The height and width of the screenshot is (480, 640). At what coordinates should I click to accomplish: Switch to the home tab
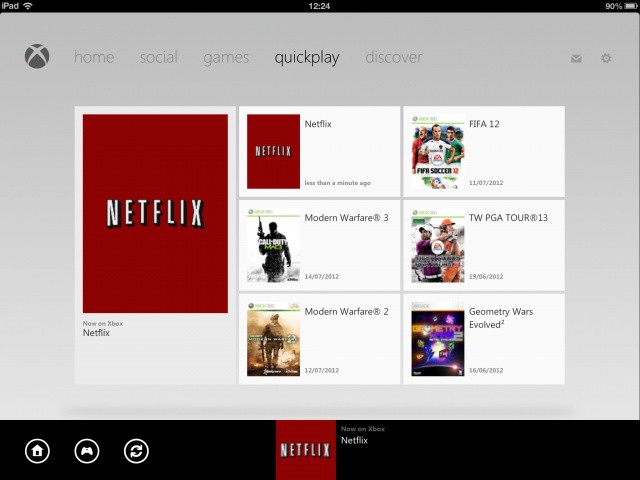[94, 58]
